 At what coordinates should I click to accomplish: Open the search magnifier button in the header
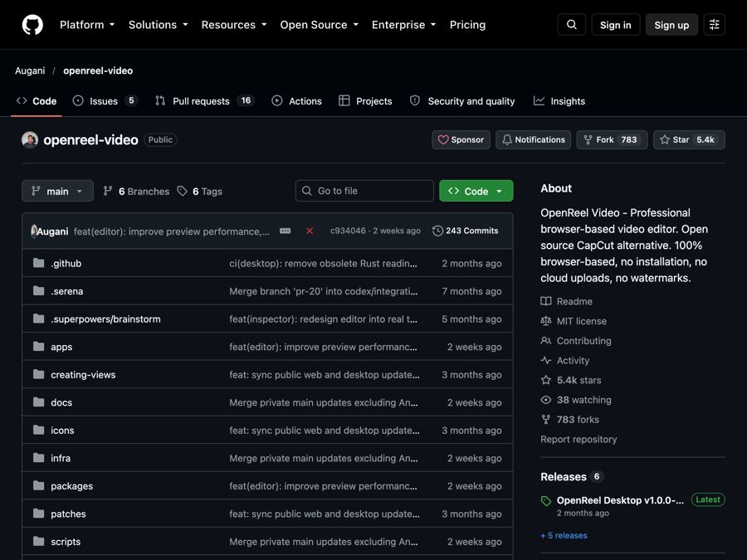coord(571,25)
